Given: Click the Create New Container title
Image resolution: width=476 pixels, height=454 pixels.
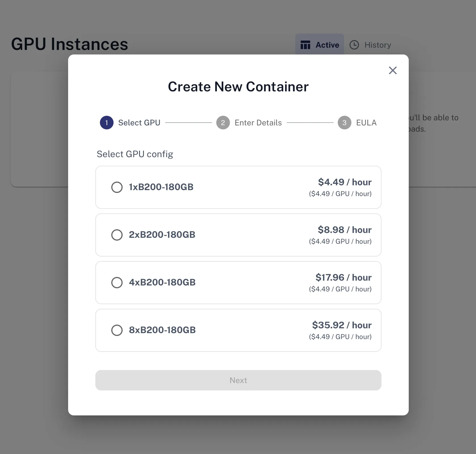Looking at the screenshot, I should click(x=238, y=87).
